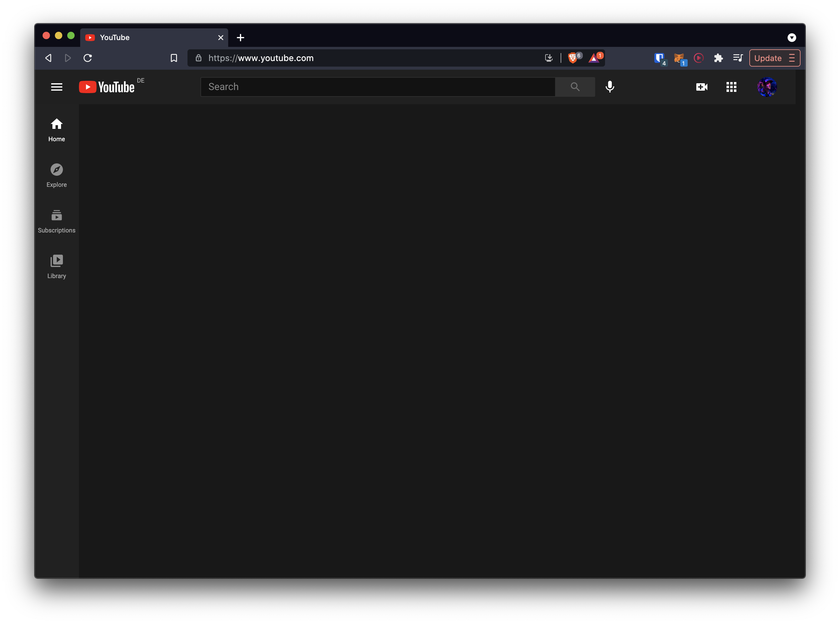
Task: Click the microphone search icon
Action: [x=610, y=87]
